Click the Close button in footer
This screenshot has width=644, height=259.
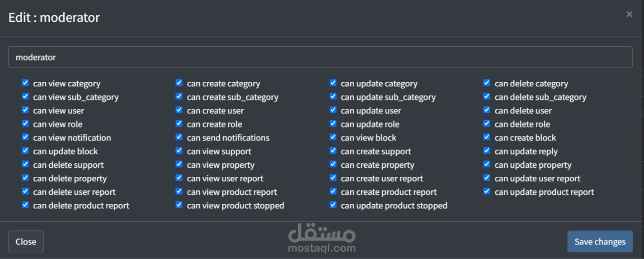click(x=26, y=241)
